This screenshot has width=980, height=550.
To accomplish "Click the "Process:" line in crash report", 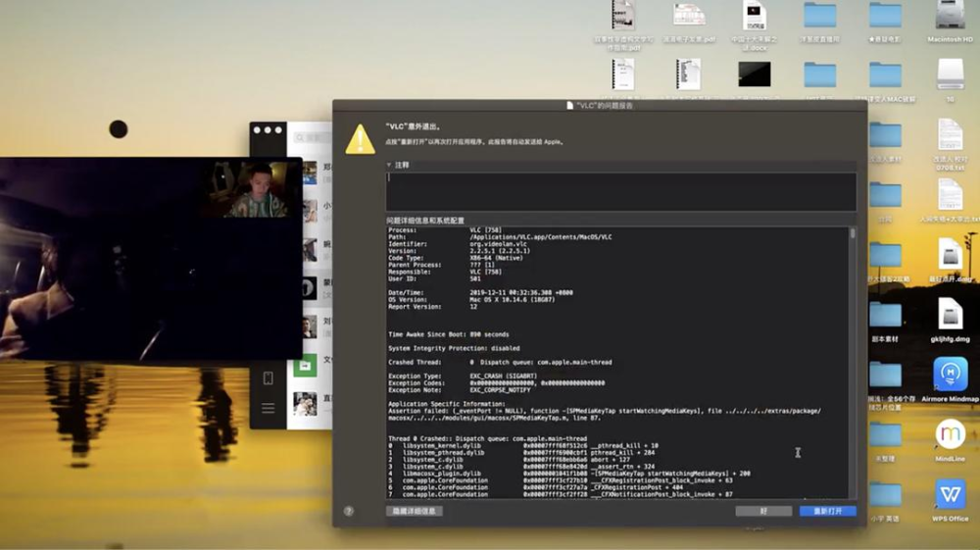I will point(445,230).
